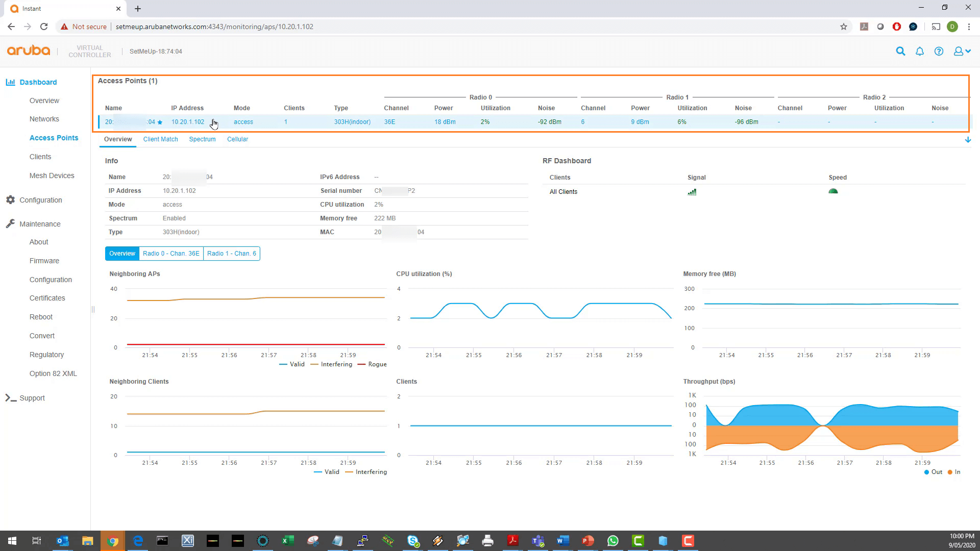Open the Spectrum tab

[202, 139]
